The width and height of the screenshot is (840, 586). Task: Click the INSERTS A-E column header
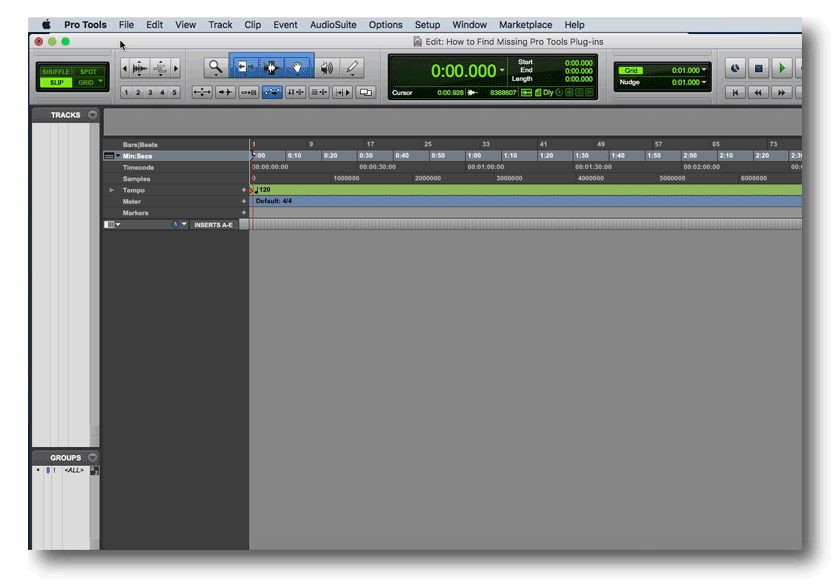click(x=213, y=224)
